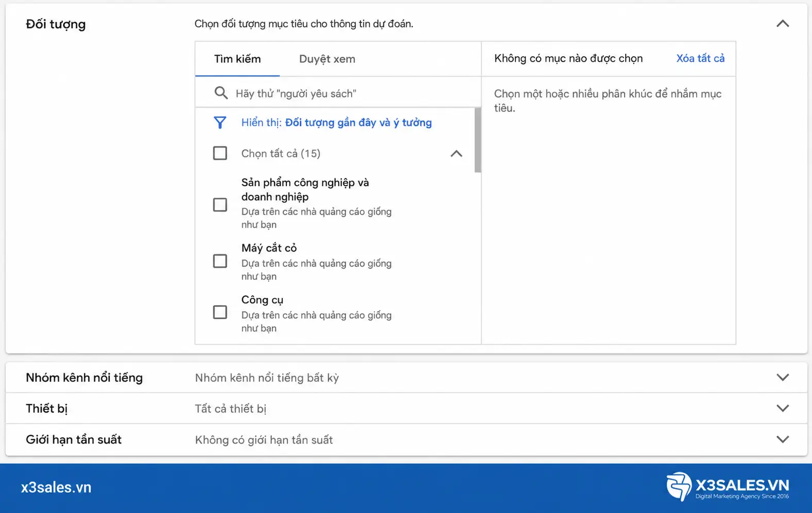
Task: Click the "Công cụ" label text
Action: (x=262, y=300)
